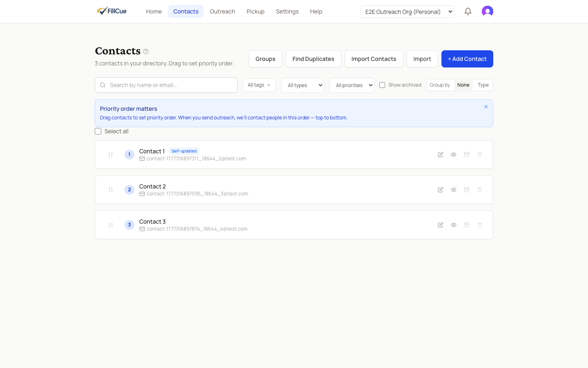Click the email icon under Contact 2
Screen dimensions: 588x368
click(x=142, y=194)
